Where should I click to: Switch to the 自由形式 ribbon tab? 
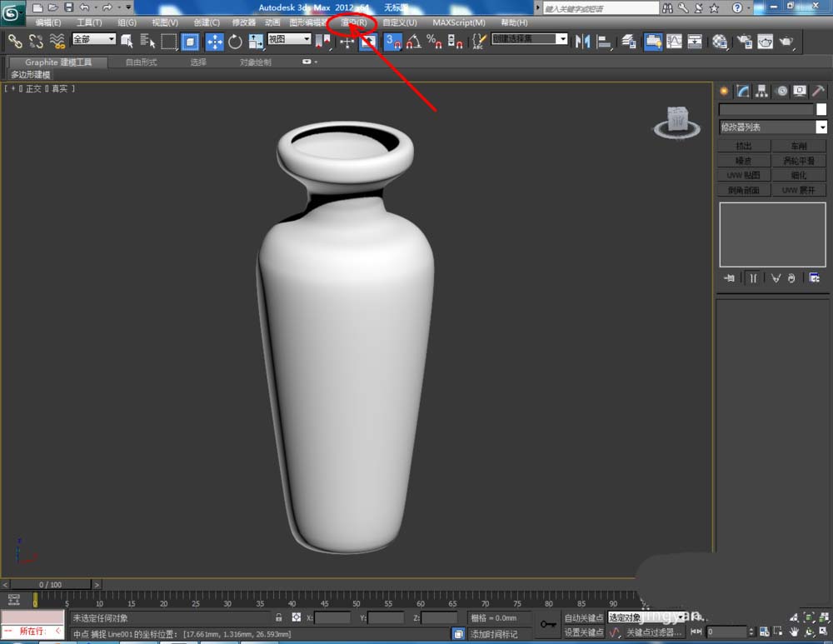pyautogui.click(x=140, y=62)
